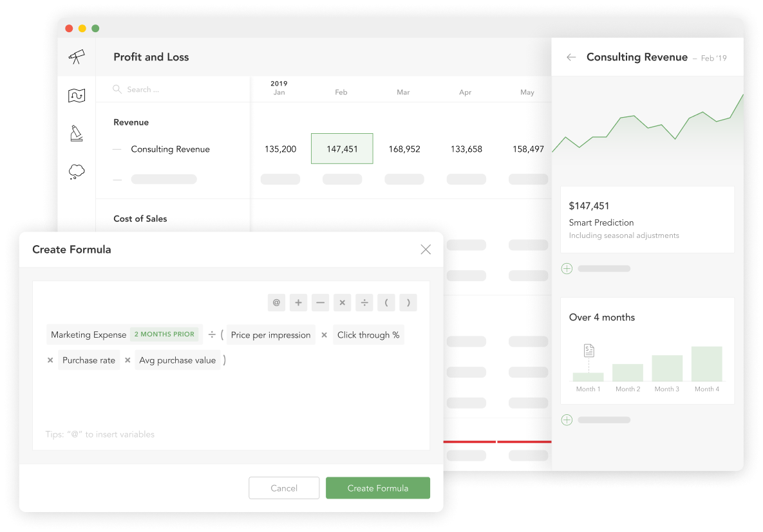This screenshot has width=763, height=532.
Task: Add the plus operator to the formula
Action: [298, 302]
